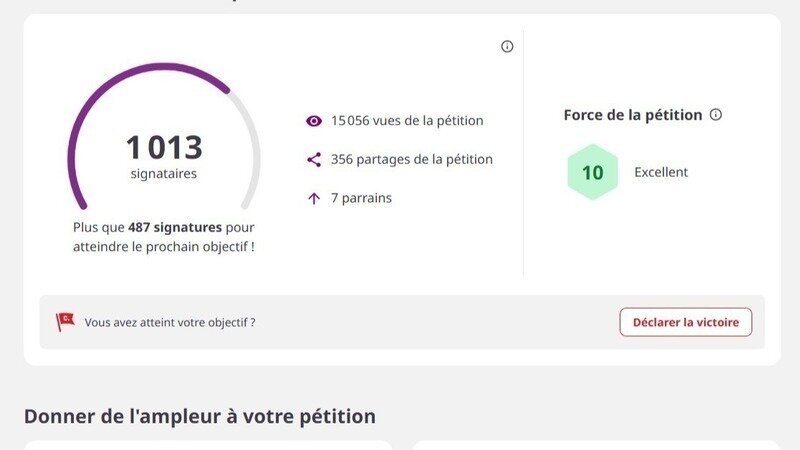800x450 pixels.
Task: Click the 15 056 vues de la pétition text
Action: pos(407,121)
